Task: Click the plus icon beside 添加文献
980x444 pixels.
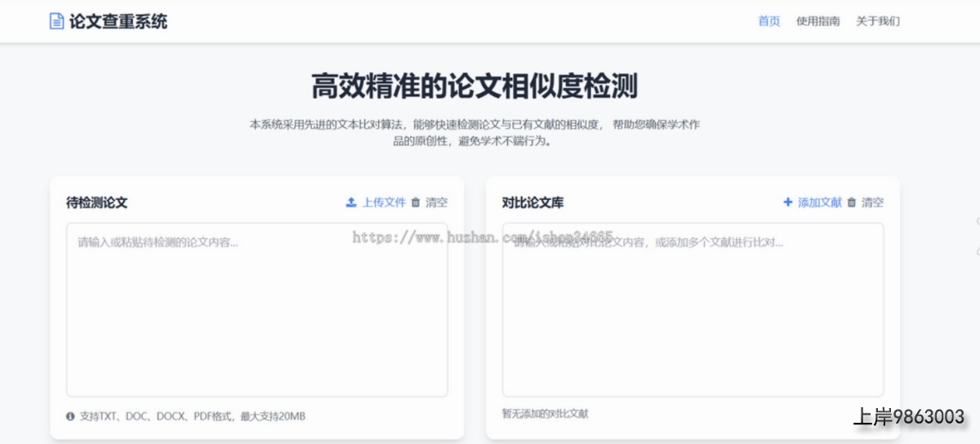Action: pos(787,202)
